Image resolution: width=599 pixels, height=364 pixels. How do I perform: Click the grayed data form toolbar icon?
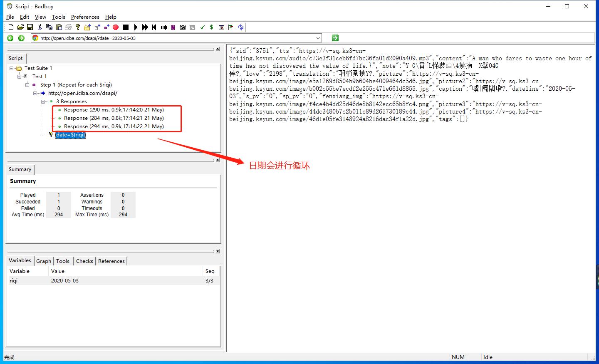coord(192,27)
